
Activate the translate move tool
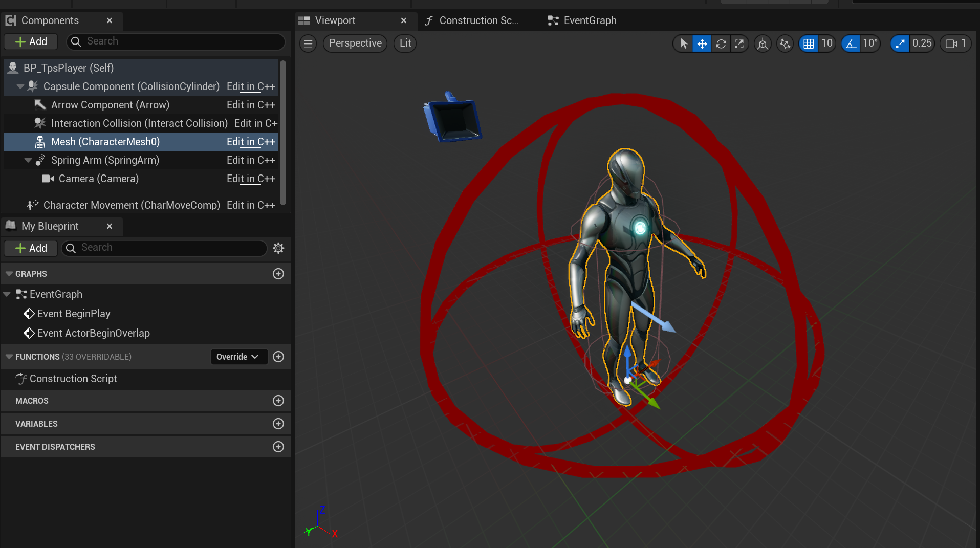point(702,43)
